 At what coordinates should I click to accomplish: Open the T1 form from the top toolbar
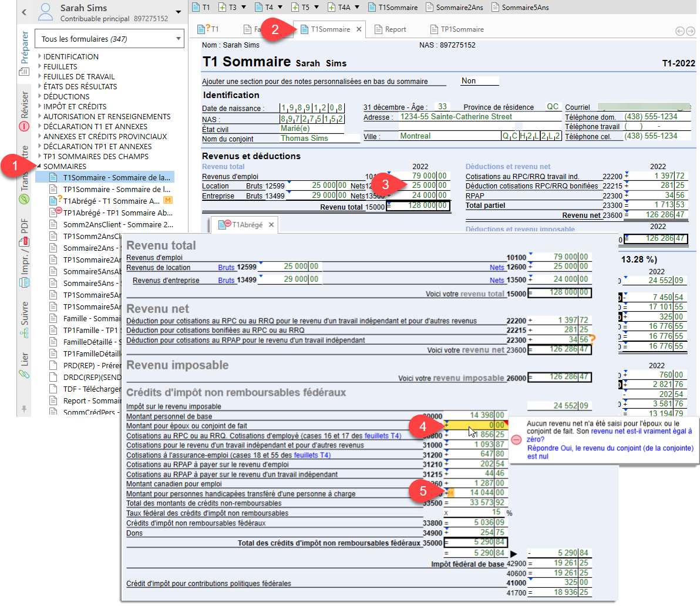tap(201, 7)
